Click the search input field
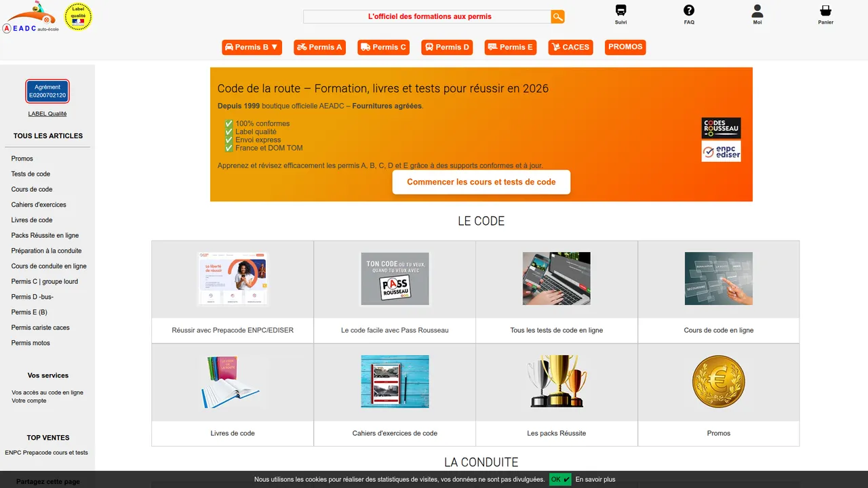The image size is (868, 488). click(427, 17)
